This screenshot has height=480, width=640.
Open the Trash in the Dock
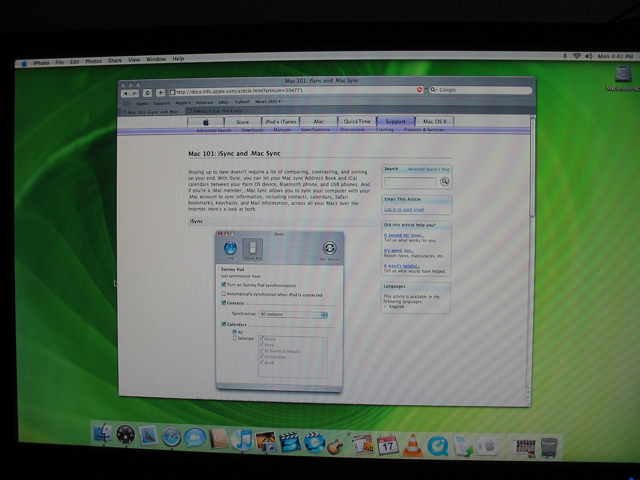(549, 447)
